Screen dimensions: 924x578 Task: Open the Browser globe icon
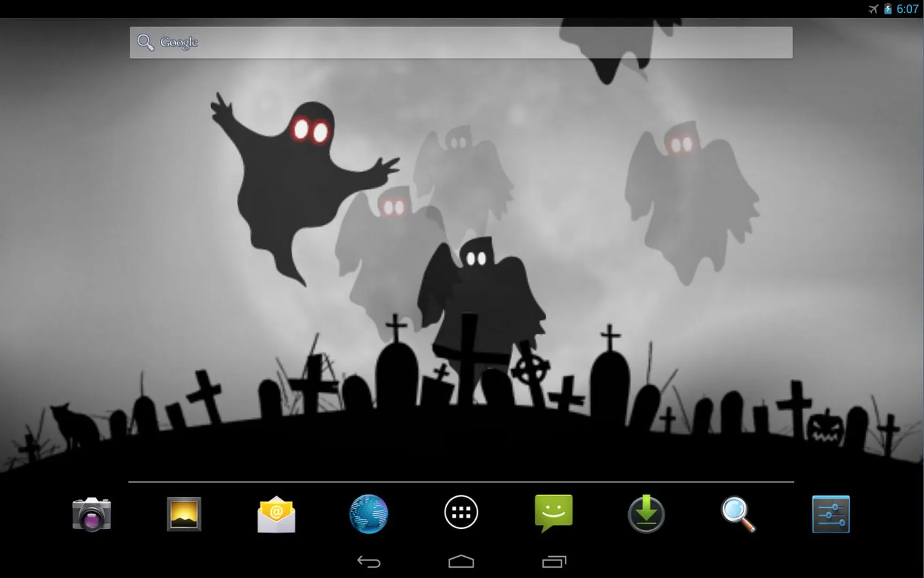[368, 514]
